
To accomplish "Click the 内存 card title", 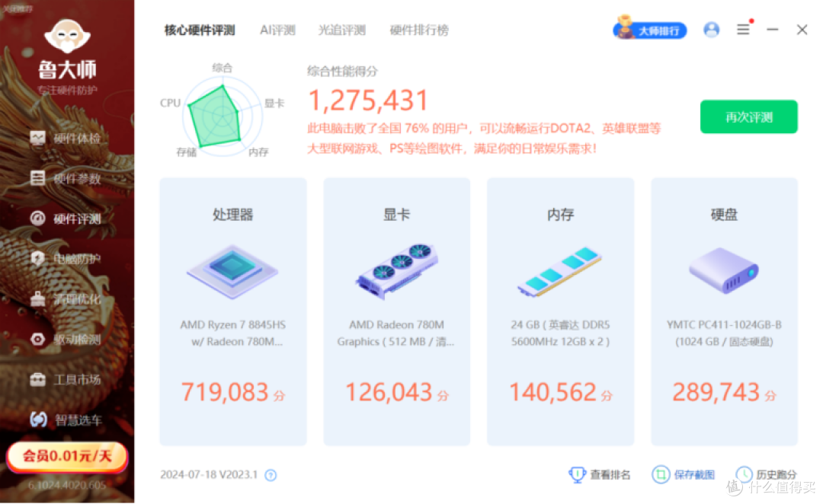I will tap(560, 215).
